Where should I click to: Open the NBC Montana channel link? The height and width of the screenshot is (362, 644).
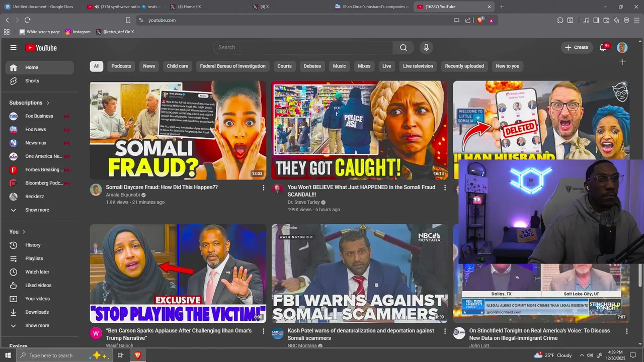pyautogui.click(x=302, y=346)
